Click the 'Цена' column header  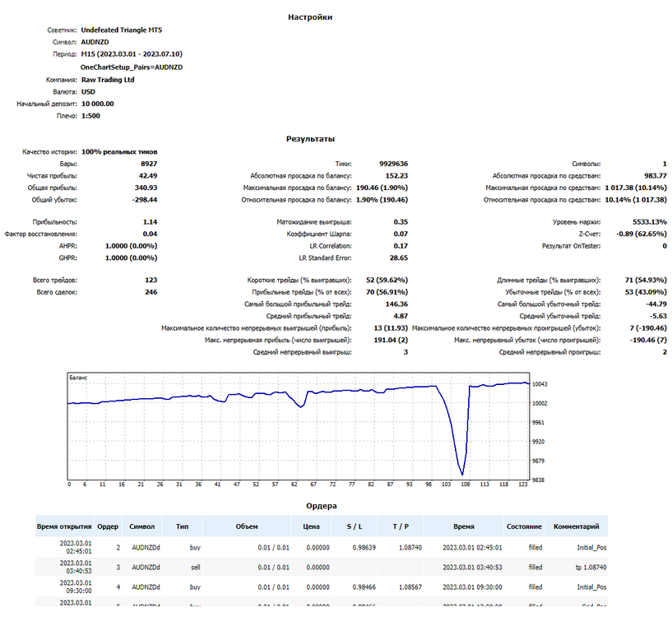coord(311,527)
